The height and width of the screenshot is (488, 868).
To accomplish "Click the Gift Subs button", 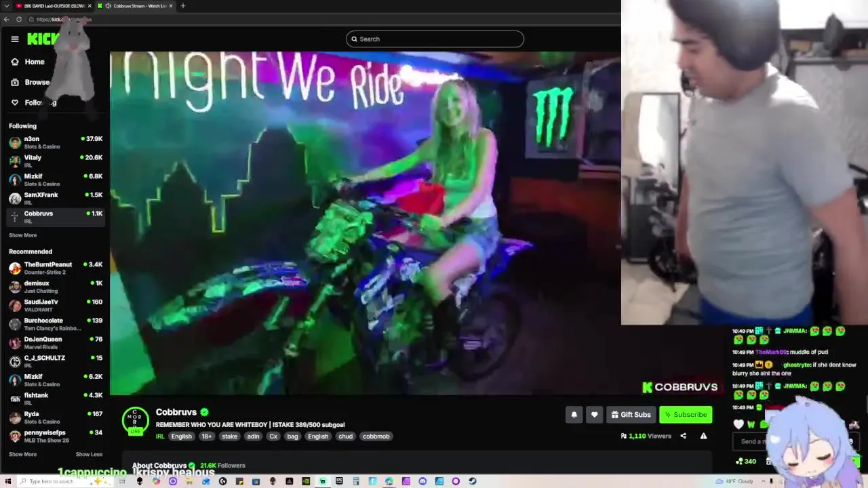I will click(631, 415).
